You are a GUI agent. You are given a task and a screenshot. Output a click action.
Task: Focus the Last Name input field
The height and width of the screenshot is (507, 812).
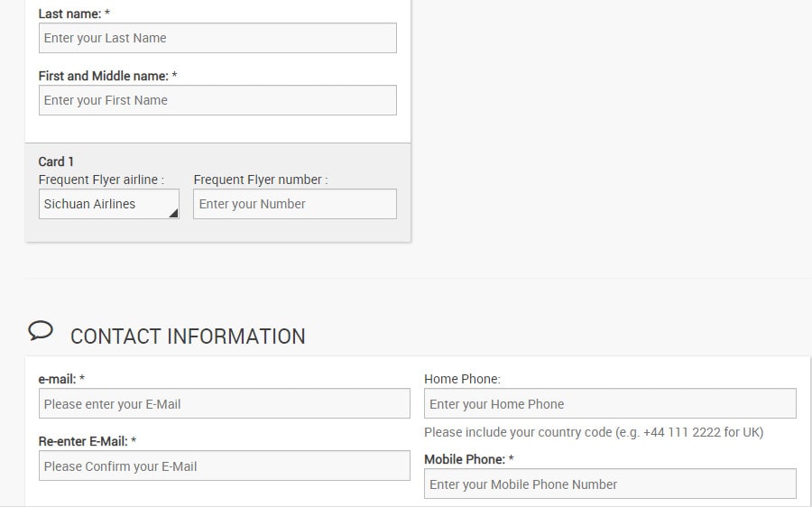[217, 38]
